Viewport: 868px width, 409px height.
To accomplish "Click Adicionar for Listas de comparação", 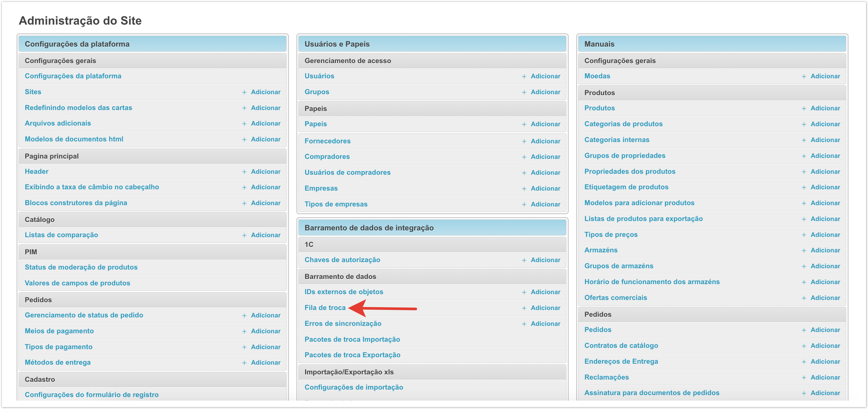I will click(265, 235).
